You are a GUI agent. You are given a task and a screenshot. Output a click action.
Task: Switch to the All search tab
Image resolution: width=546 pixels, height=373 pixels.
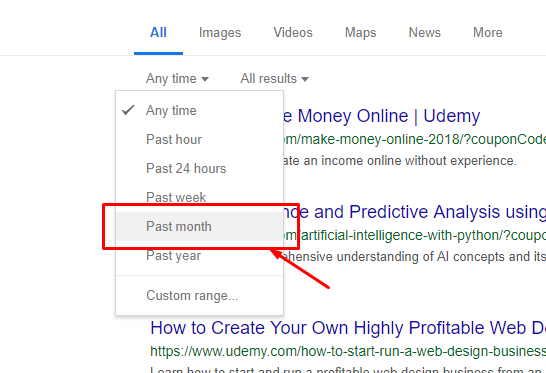click(x=158, y=32)
